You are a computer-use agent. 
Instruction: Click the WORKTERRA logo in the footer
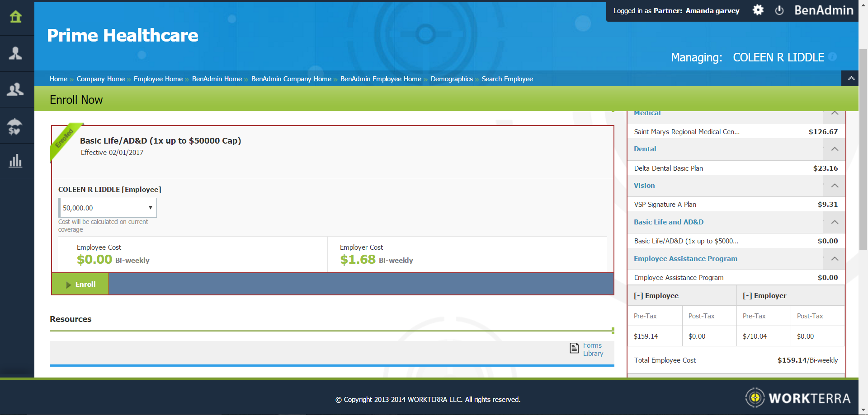798,398
